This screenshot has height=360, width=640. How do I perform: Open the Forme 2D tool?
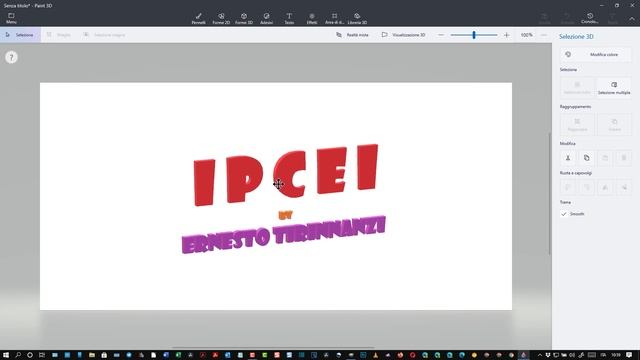tap(221, 18)
